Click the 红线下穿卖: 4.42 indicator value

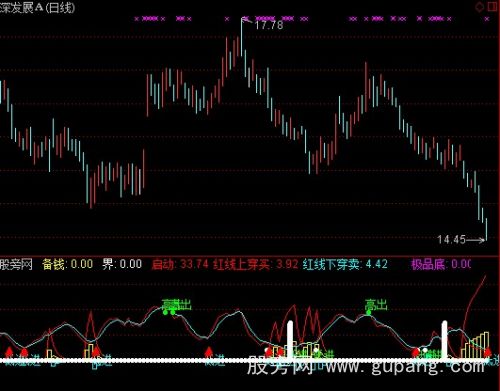tap(345, 264)
